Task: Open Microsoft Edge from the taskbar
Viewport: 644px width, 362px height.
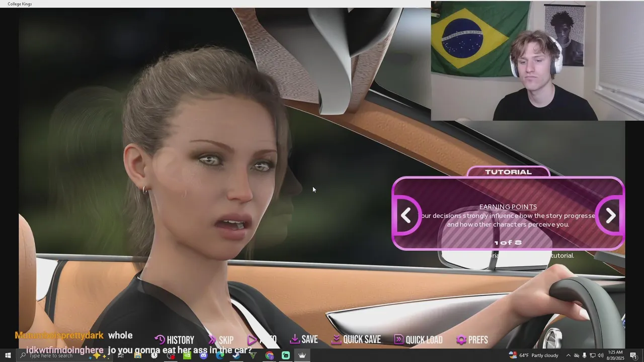Action: (220, 355)
